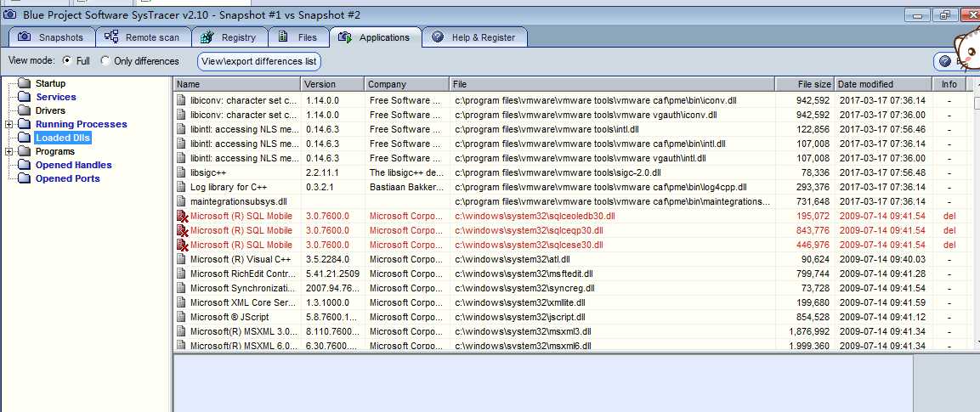This screenshot has width=980, height=412.
Task: Click file icon of Microsoft RichEdit row
Action: (181, 274)
